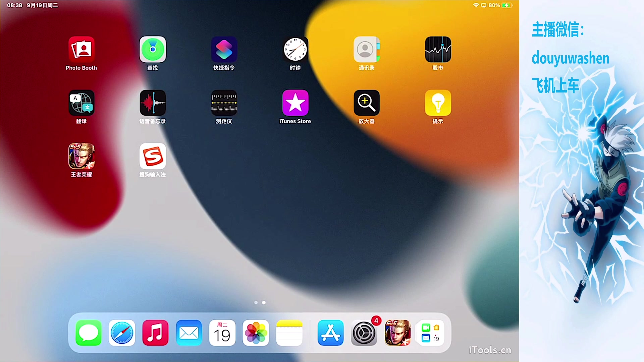Open the iTunes Store app

click(295, 103)
